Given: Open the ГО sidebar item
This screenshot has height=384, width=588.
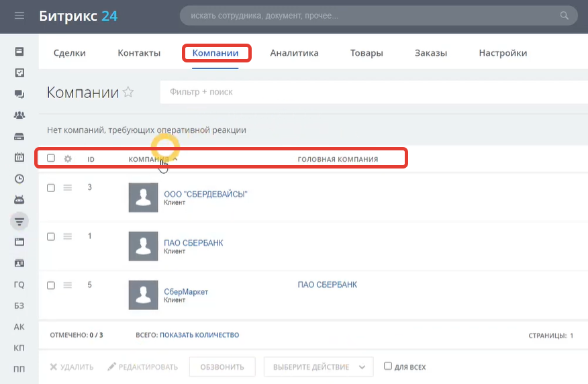Looking at the screenshot, I should tap(19, 285).
